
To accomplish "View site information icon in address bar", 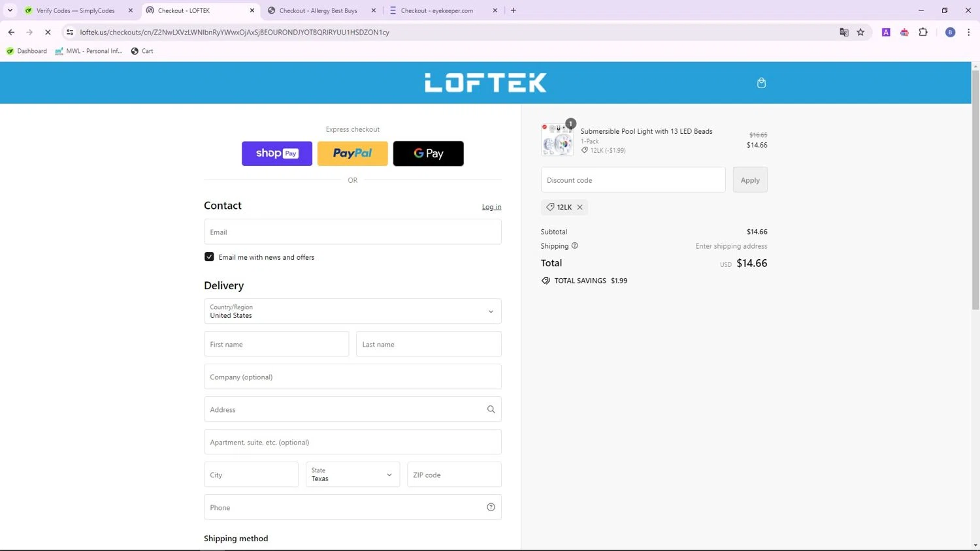I will [70, 32].
